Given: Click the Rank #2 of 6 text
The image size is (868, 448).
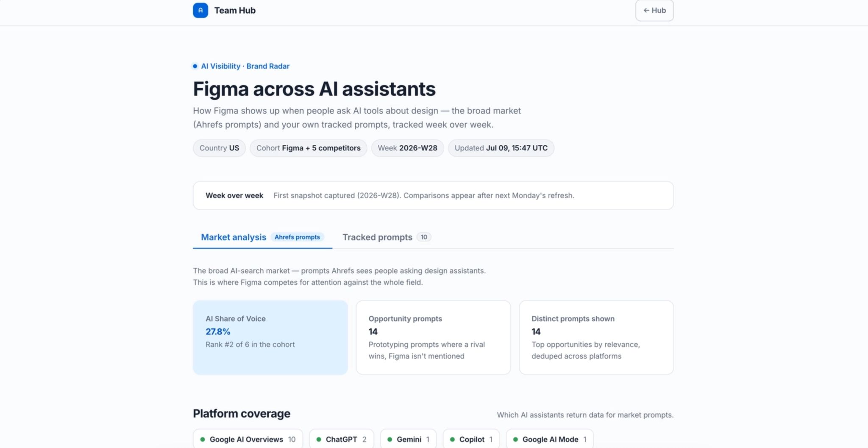Looking at the screenshot, I should tap(250, 345).
